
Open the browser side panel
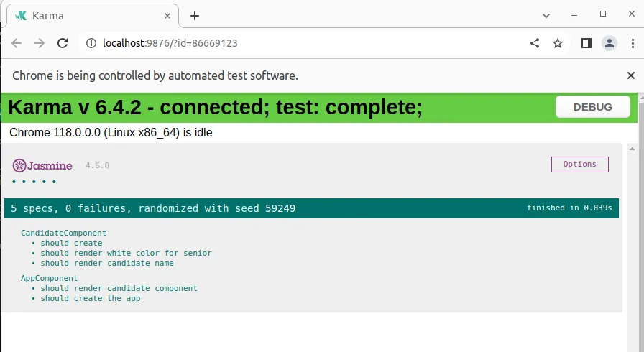[x=586, y=43]
